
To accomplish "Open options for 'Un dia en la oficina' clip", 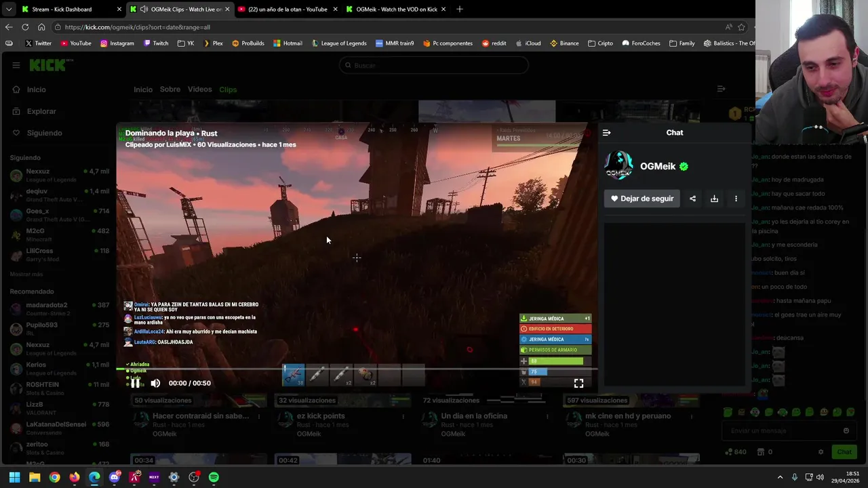I will tap(548, 417).
